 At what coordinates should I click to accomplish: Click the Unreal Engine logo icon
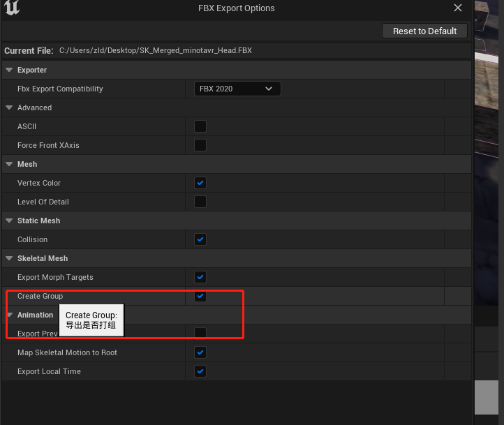12,8
